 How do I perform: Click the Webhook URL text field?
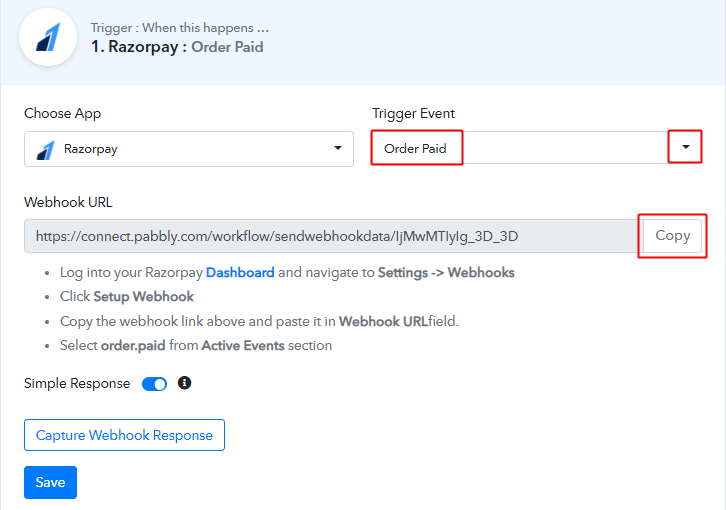(x=333, y=236)
